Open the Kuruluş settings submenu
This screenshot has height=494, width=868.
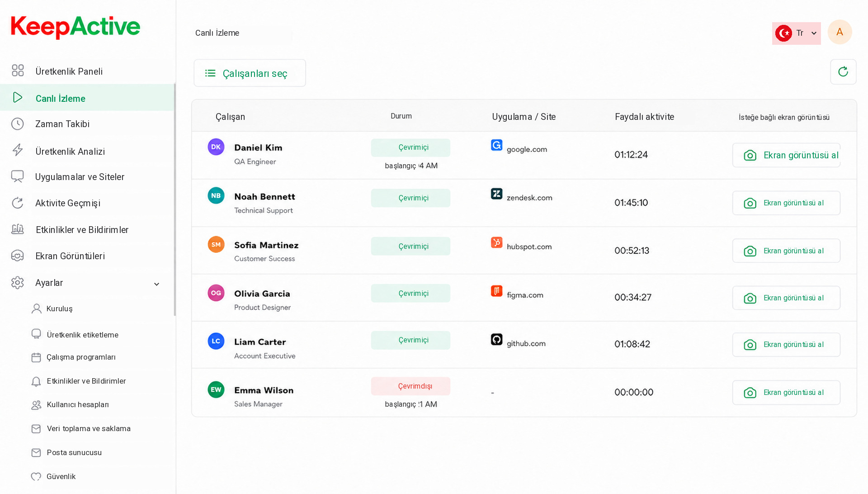tap(52, 309)
